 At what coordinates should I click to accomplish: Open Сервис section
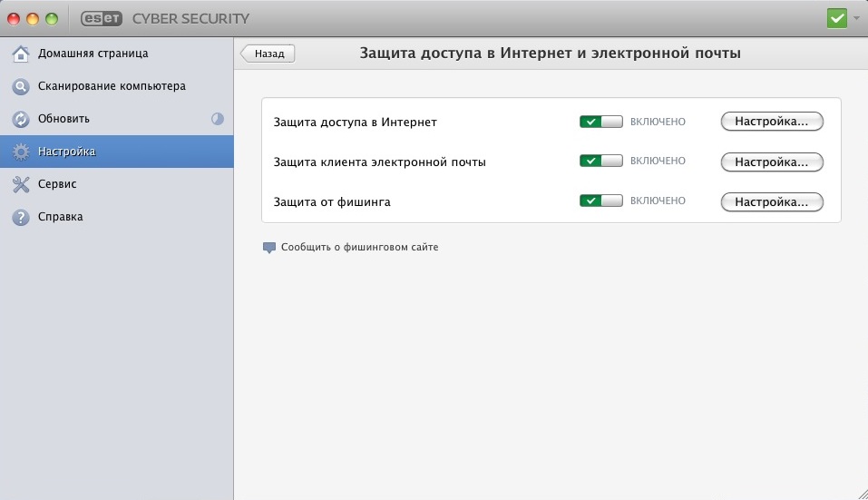coord(117,184)
